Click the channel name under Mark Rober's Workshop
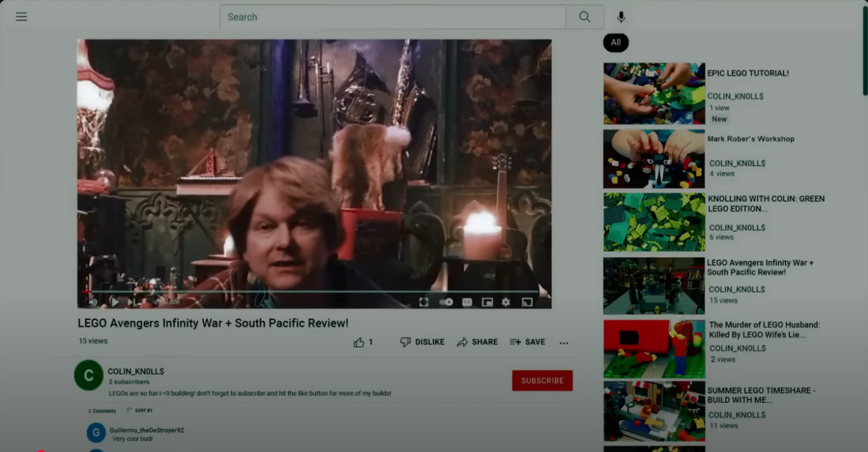The height and width of the screenshot is (452, 868). click(737, 164)
